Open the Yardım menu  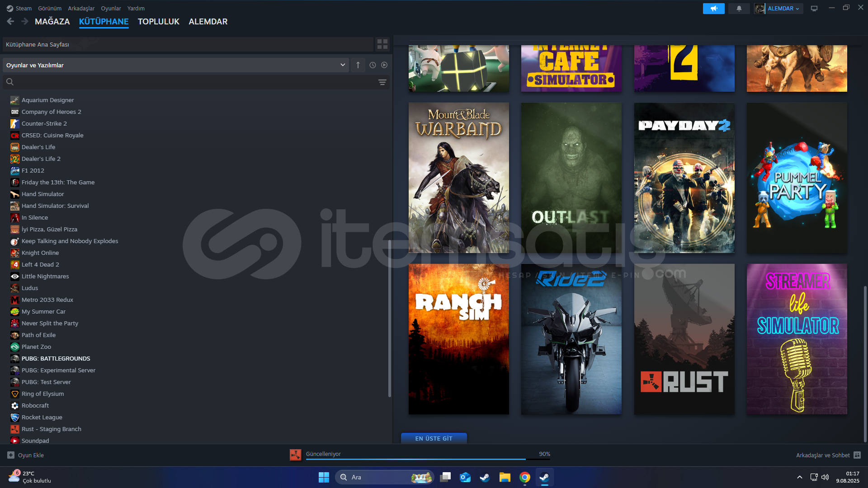(x=136, y=8)
